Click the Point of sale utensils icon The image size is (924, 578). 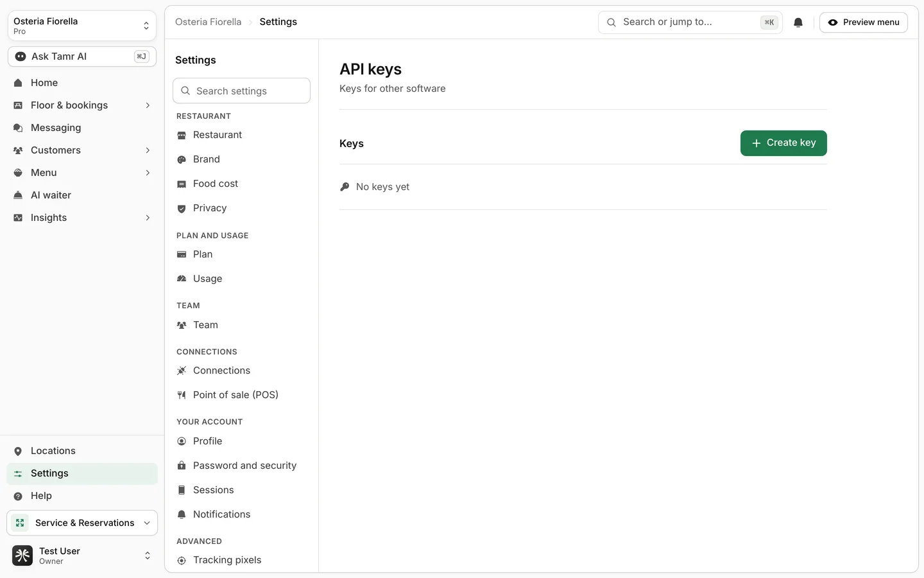(x=182, y=395)
